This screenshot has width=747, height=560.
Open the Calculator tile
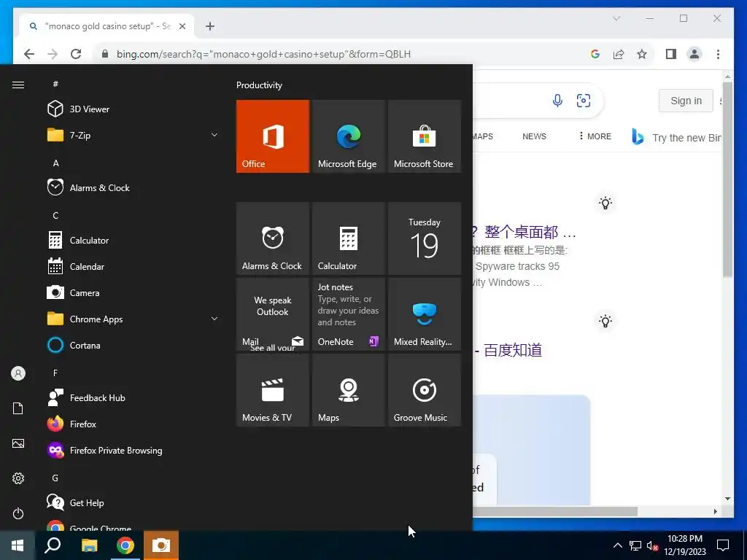349,238
